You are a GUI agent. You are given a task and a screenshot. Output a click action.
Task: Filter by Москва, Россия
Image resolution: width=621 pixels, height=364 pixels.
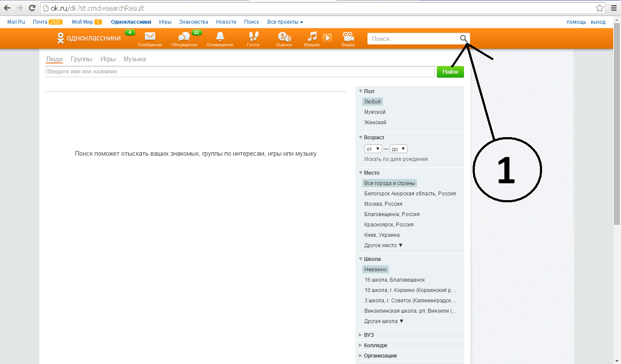383,204
